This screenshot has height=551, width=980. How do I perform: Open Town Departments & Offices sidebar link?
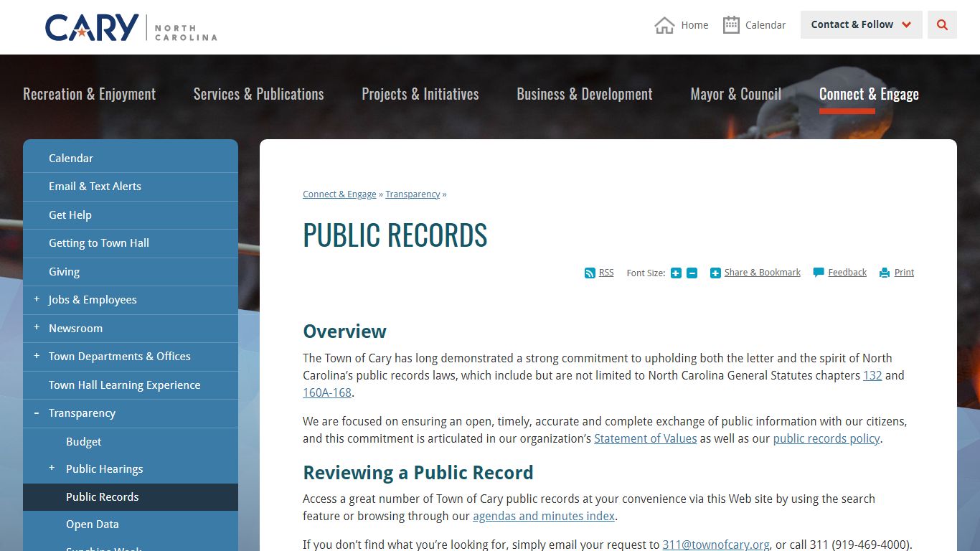120,356
